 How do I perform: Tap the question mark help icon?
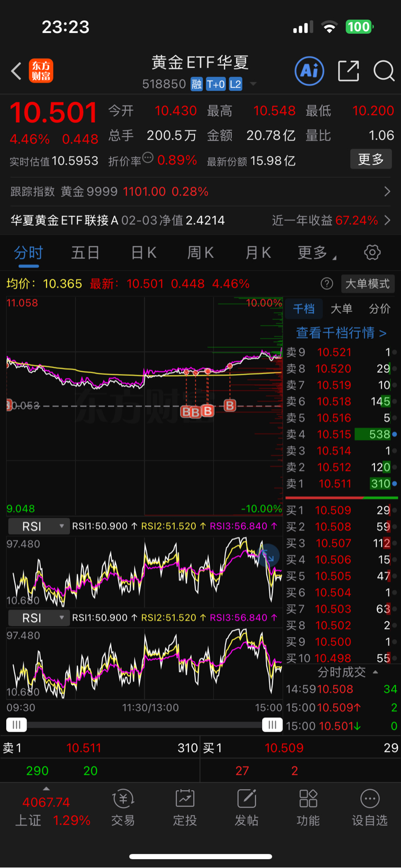pyautogui.click(x=327, y=283)
